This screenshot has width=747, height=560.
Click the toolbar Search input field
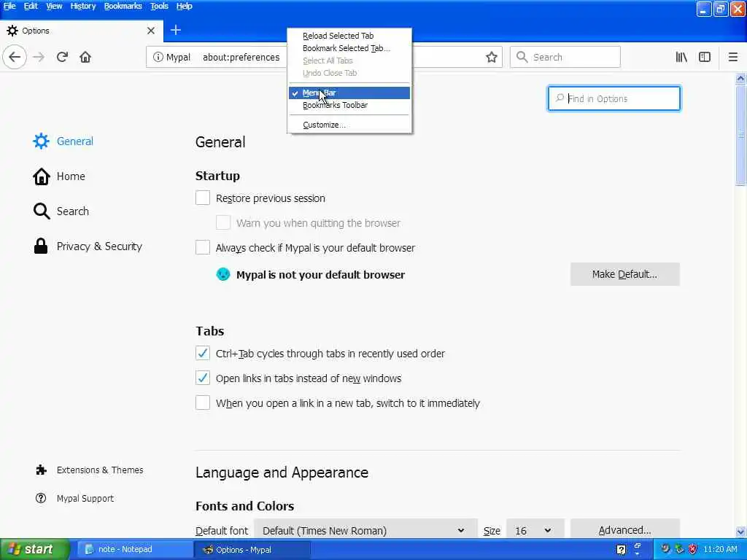(x=565, y=57)
